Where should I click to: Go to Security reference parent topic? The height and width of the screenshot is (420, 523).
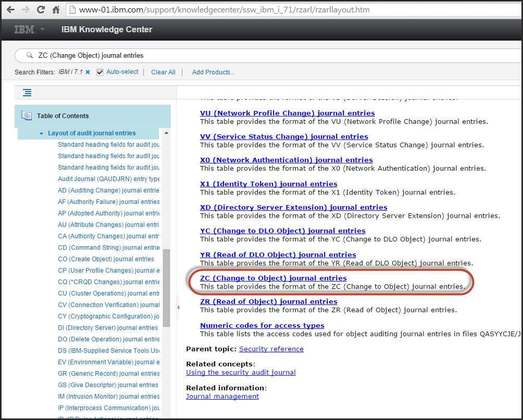[271, 349]
